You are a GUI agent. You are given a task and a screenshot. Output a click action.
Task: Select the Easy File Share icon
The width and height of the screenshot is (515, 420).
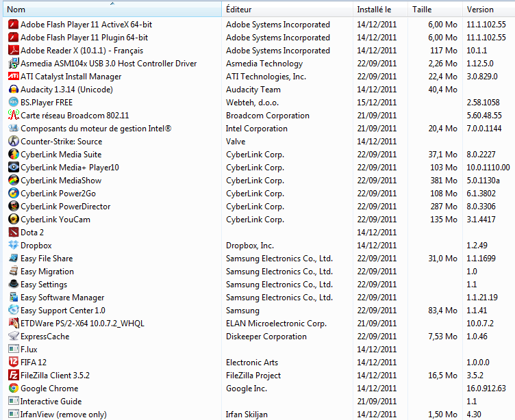(x=14, y=259)
